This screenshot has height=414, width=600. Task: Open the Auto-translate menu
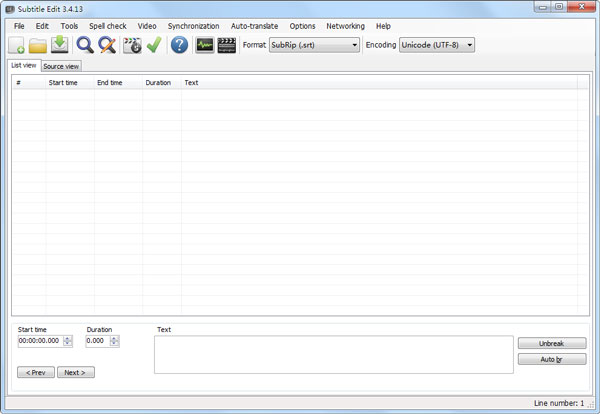click(254, 26)
